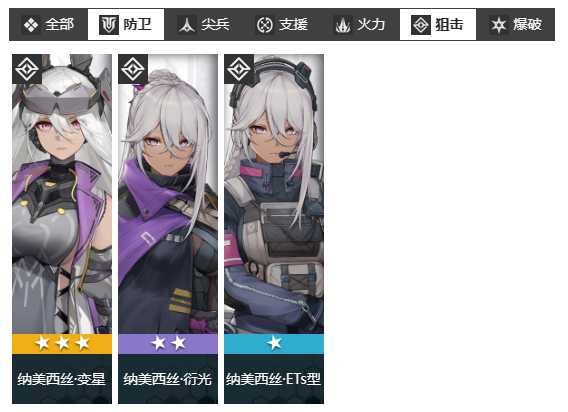Viewport: 568px width, 412px height.
Task: Toggle the 狙击 filter label
Action: click(449, 25)
